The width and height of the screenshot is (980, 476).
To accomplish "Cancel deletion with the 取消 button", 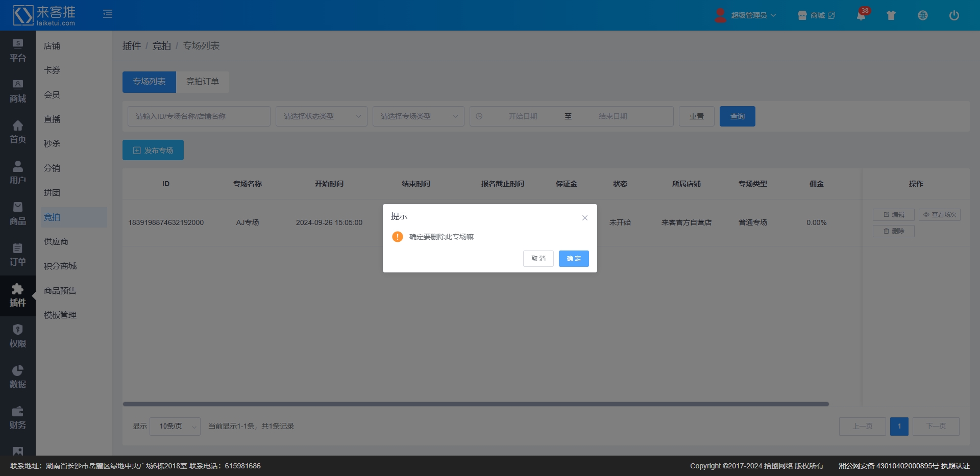I will (x=538, y=259).
